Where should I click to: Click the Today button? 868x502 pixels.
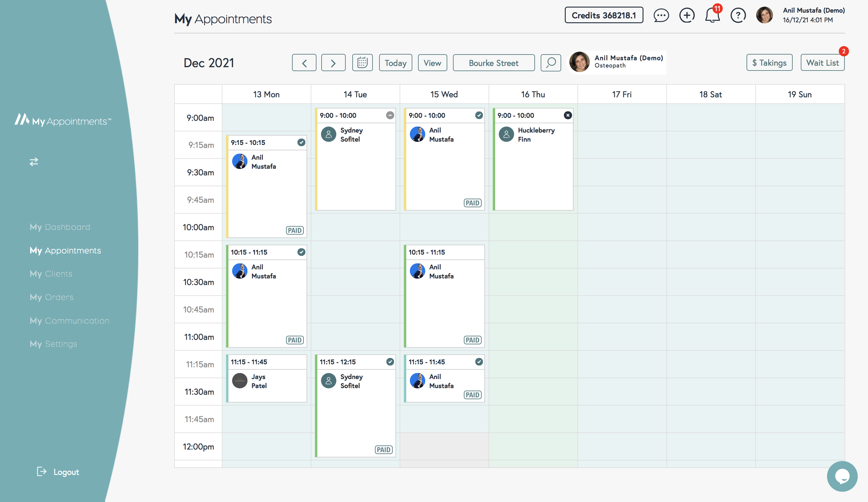pos(395,63)
